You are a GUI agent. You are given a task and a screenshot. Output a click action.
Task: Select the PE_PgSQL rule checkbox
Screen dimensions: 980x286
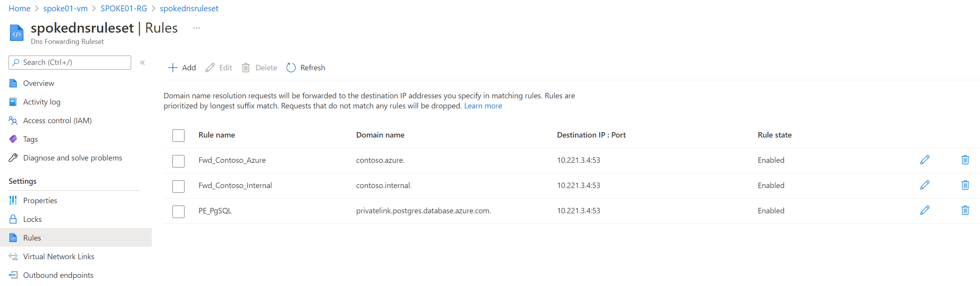178,211
